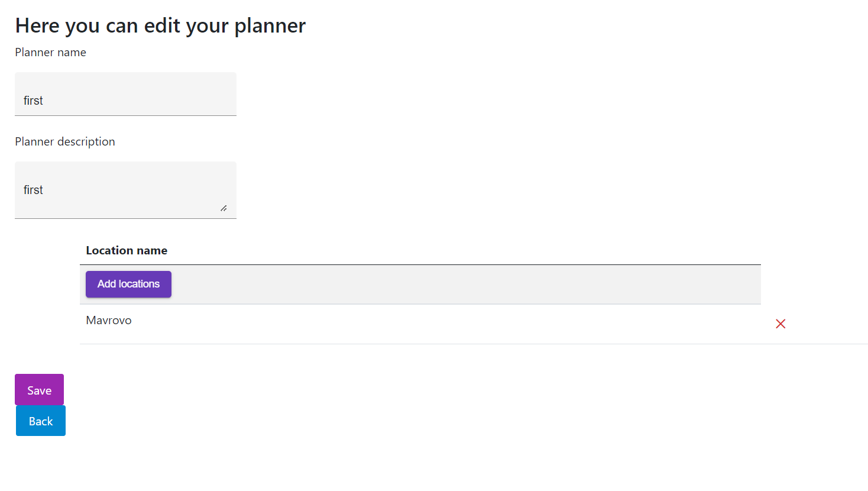Remove Mavrovo with the red X icon

780,324
